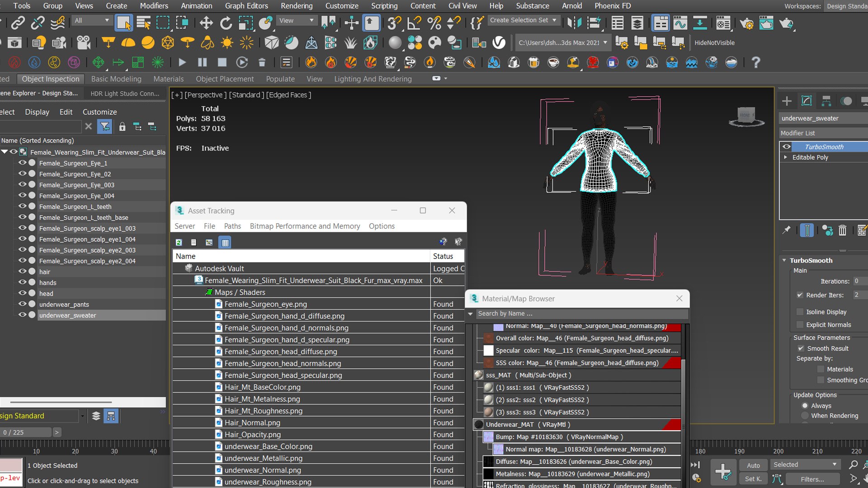Open the Create Selection Set dropdown

(x=524, y=20)
